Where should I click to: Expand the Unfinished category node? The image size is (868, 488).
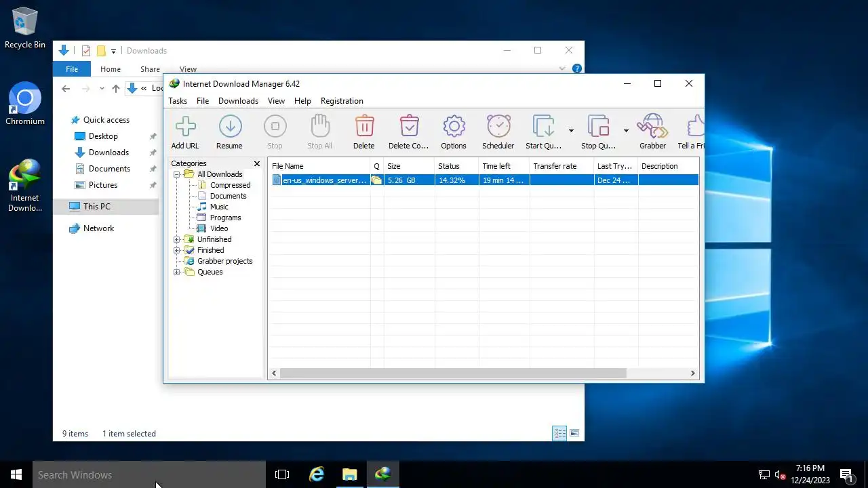(177, 239)
